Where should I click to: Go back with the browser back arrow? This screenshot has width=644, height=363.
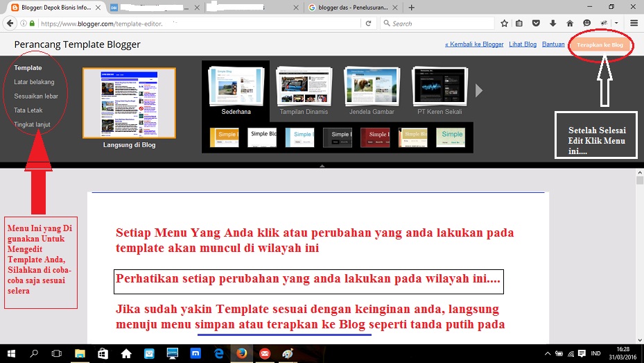point(10,24)
